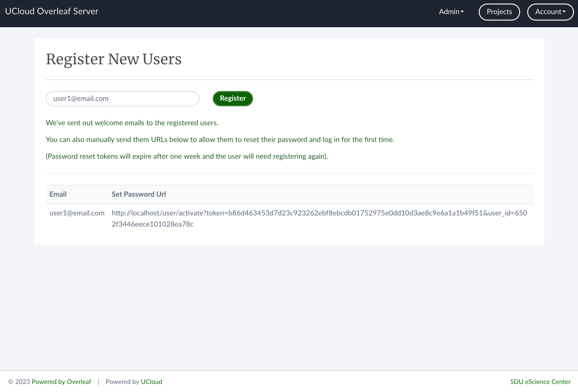Click the email address input field

(x=122, y=99)
